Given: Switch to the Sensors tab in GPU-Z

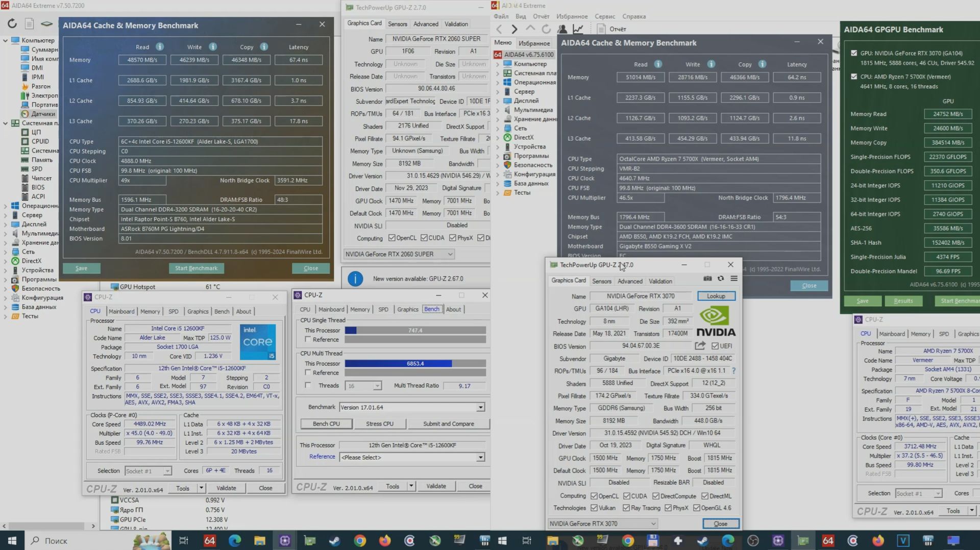Looking at the screenshot, I should pyautogui.click(x=601, y=281).
